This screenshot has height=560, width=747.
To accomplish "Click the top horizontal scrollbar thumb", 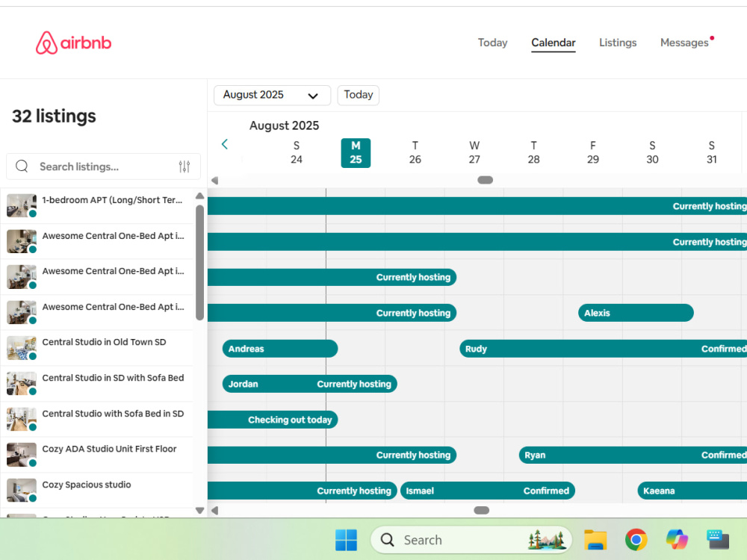I will point(485,180).
